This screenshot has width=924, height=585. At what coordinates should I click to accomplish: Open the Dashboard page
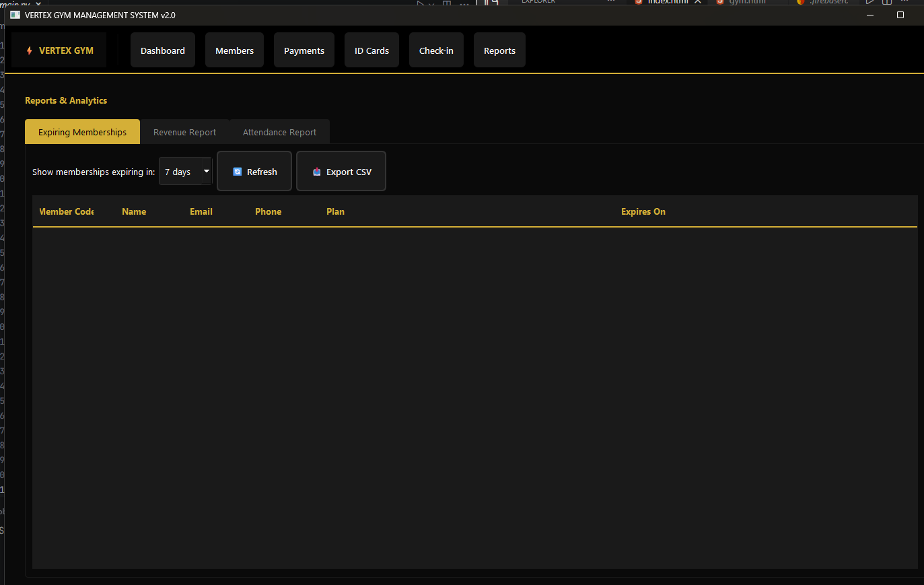pyautogui.click(x=162, y=50)
